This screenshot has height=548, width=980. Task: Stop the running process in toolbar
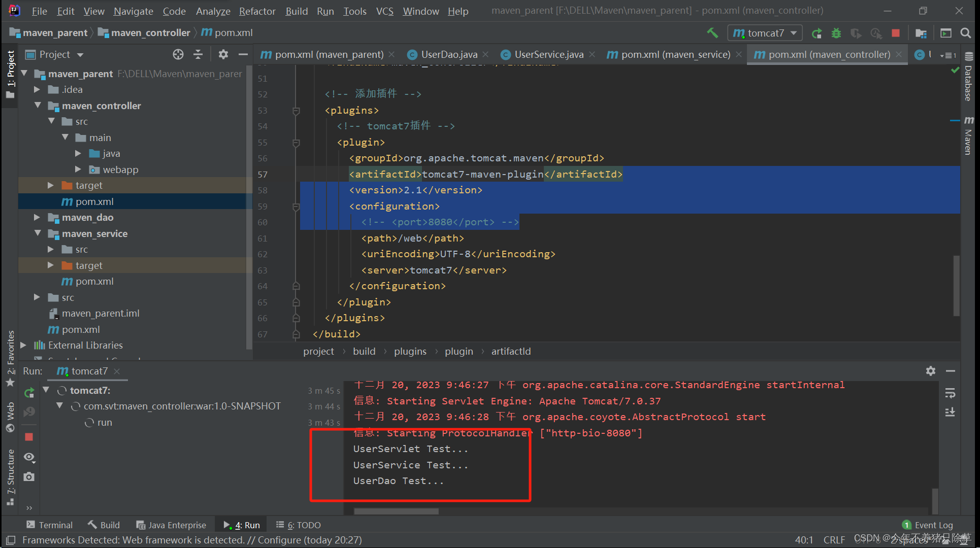(896, 33)
